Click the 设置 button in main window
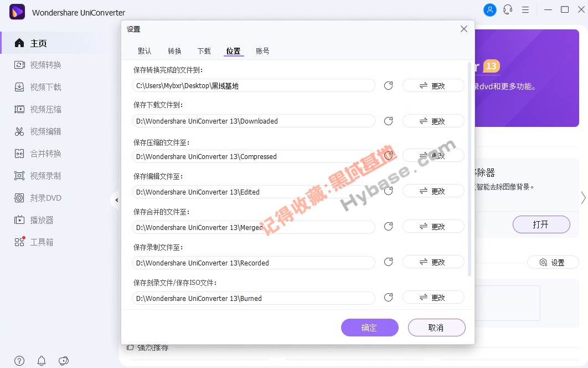This screenshot has width=588, height=368. pos(553,263)
